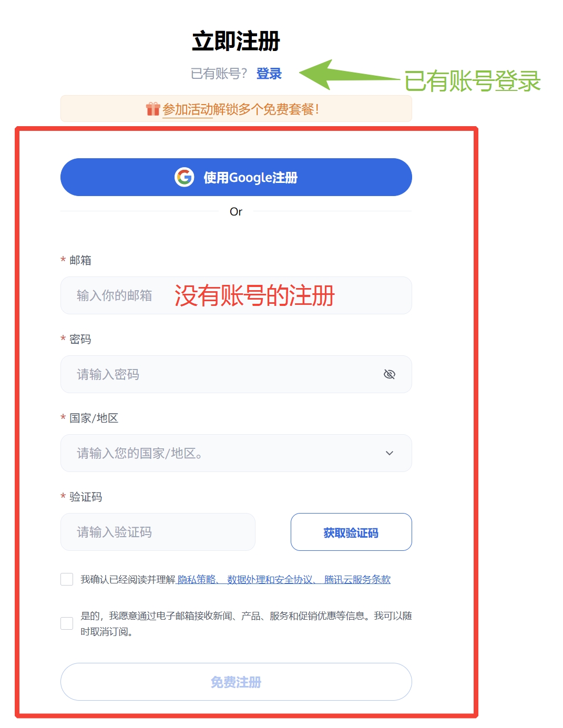Screen dimensions: 563x728
Task: Click the 免费注册 submit button
Action: point(236,682)
